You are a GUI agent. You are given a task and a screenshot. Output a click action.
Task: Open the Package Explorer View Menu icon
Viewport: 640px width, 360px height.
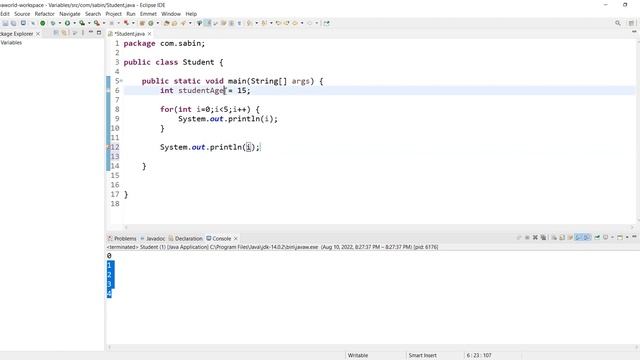pos(83,33)
